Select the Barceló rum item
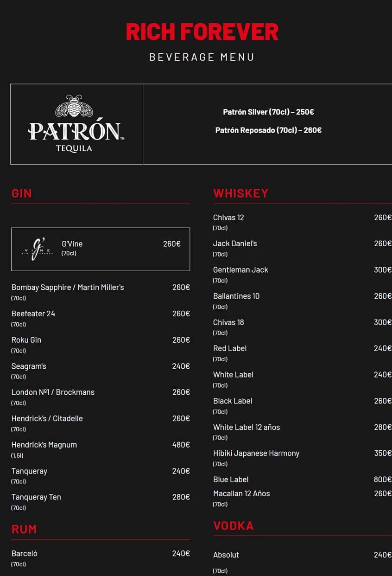Screen dimensions: 392x576 click(x=25, y=554)
